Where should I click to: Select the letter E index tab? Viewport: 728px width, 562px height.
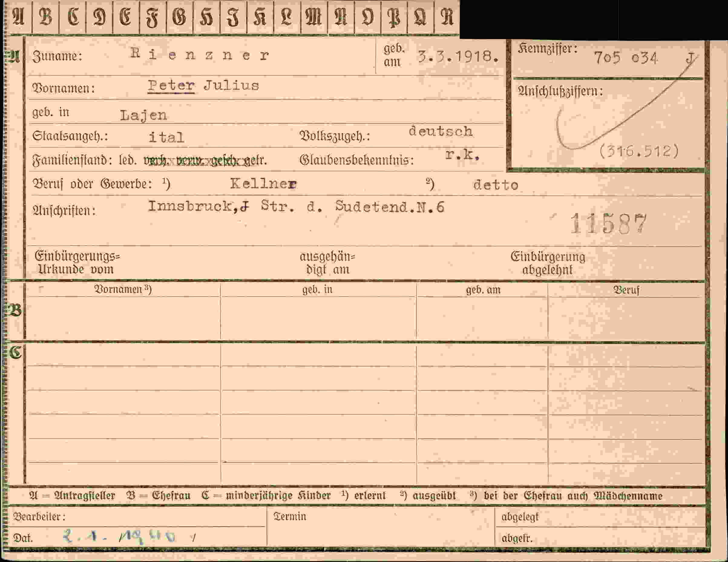126,17
